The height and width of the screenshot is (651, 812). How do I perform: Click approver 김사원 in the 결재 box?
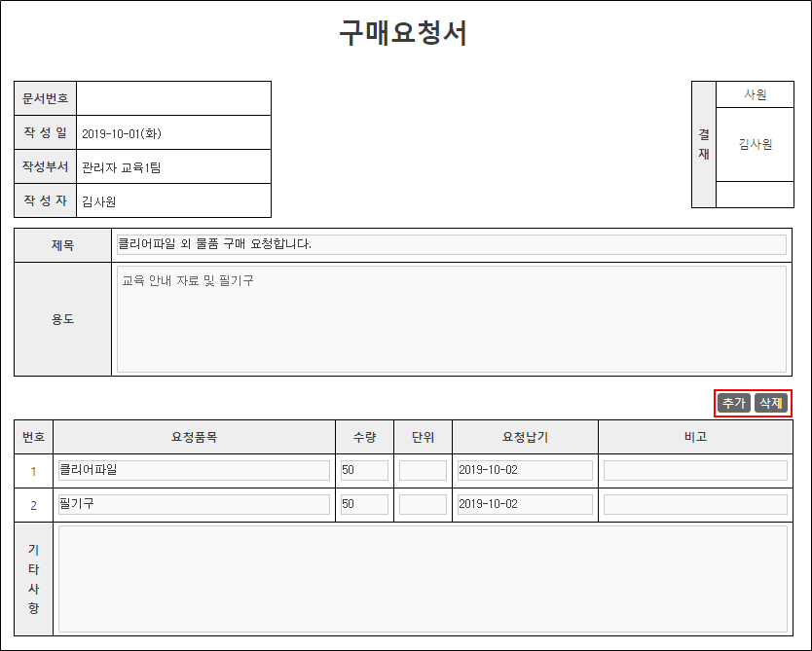click(755, 144)
